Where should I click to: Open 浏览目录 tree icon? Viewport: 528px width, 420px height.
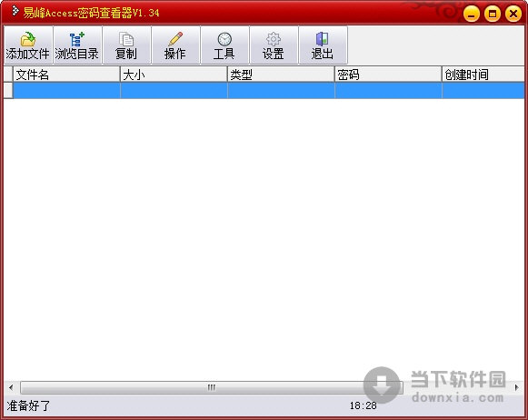click(x=76, y=39)
